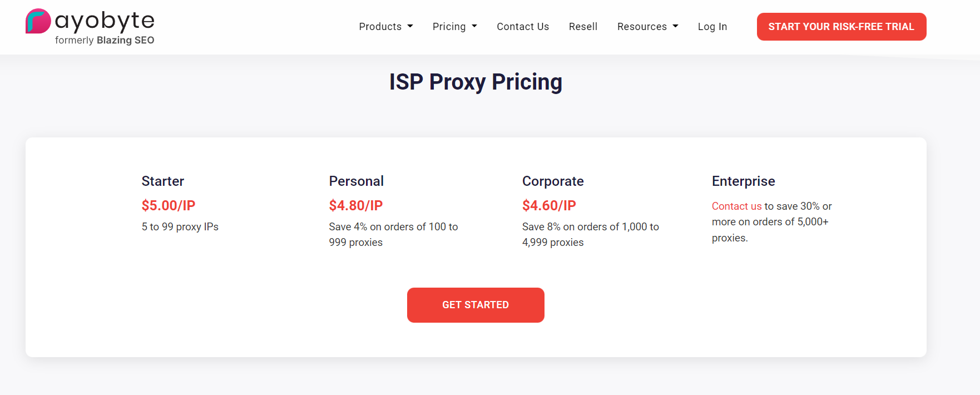
Task: Open the Pricing navigation menu
Action: click(449, 27)
